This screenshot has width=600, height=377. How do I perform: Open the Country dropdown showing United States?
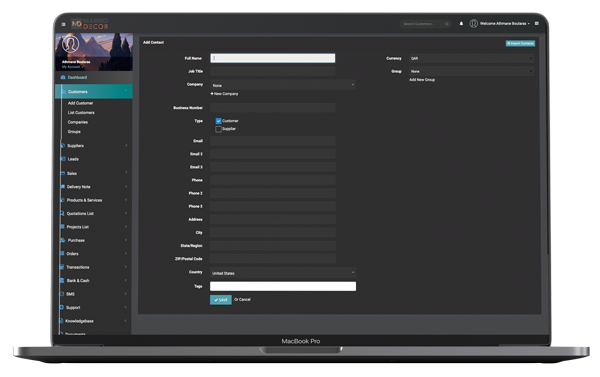pos(283,273)
